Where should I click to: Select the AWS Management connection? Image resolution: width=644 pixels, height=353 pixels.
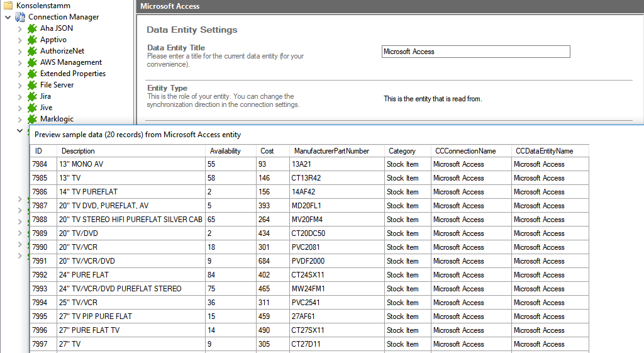(70, 62)
